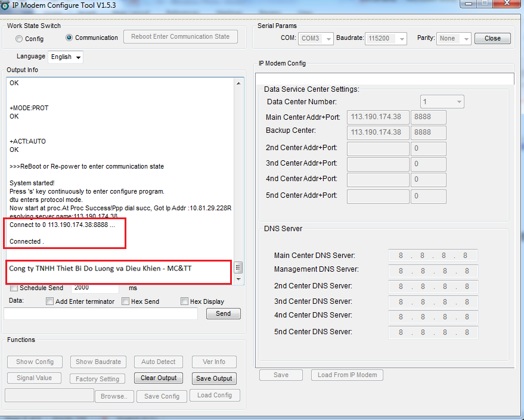
Task: Click the 5nd Center address field
Action: coord(378,197)
